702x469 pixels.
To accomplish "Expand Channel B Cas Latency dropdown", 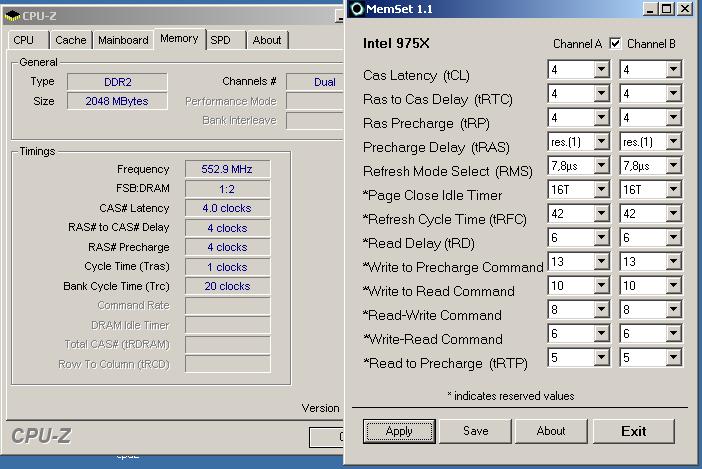I will (x=673, y=69).
